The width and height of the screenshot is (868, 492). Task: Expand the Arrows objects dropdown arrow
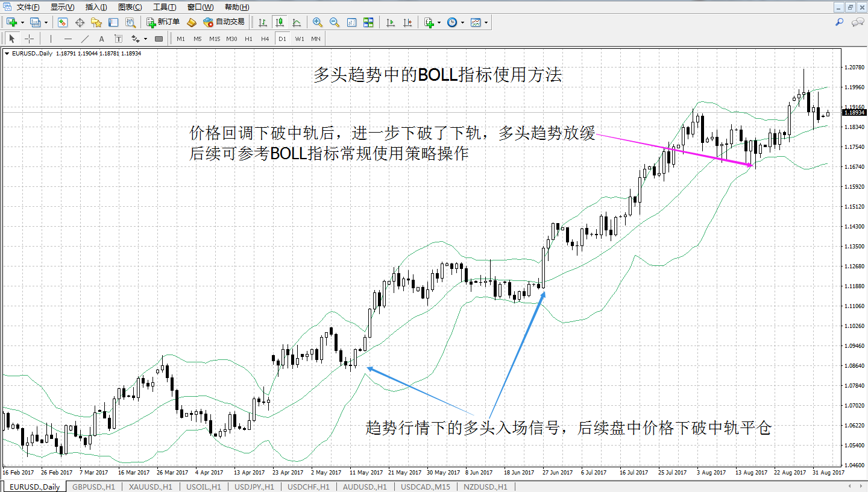146,39
